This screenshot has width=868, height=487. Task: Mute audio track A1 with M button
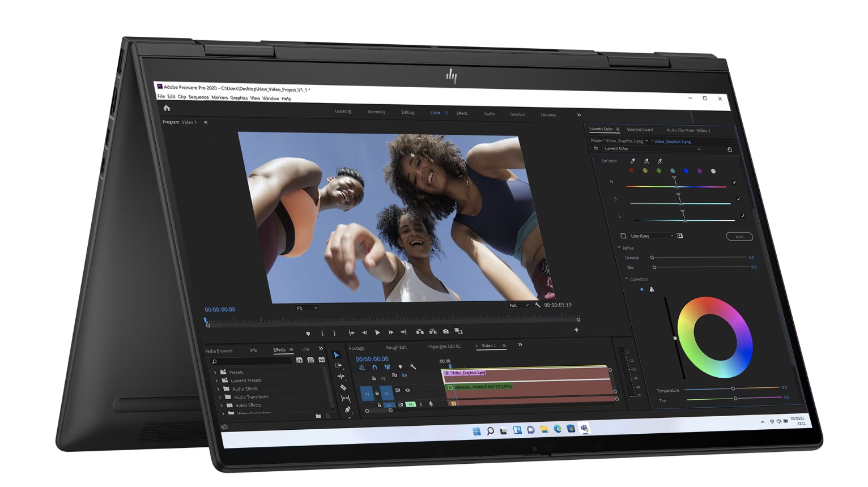coord(411,404)
